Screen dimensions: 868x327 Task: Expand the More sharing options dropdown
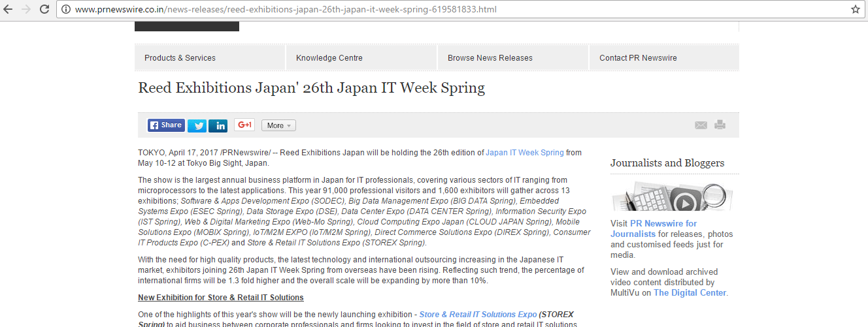click(278, 125)
